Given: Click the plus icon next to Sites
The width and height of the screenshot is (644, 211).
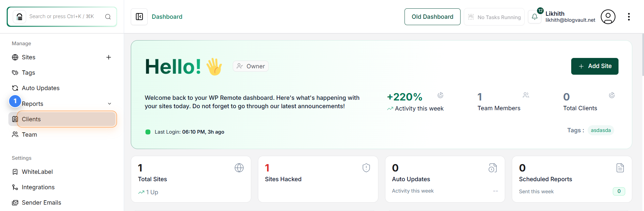Looking at the screenshot, I should click(x=108, y=57).
